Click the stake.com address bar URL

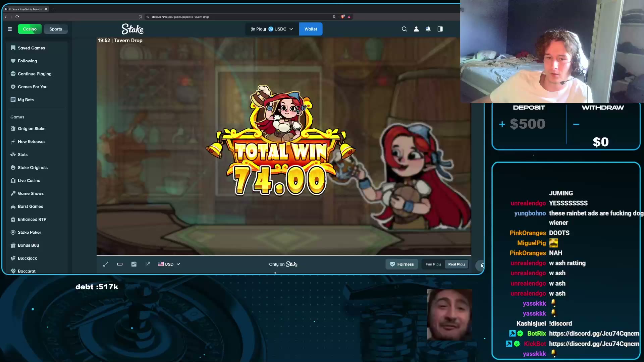tap(180, 17)
